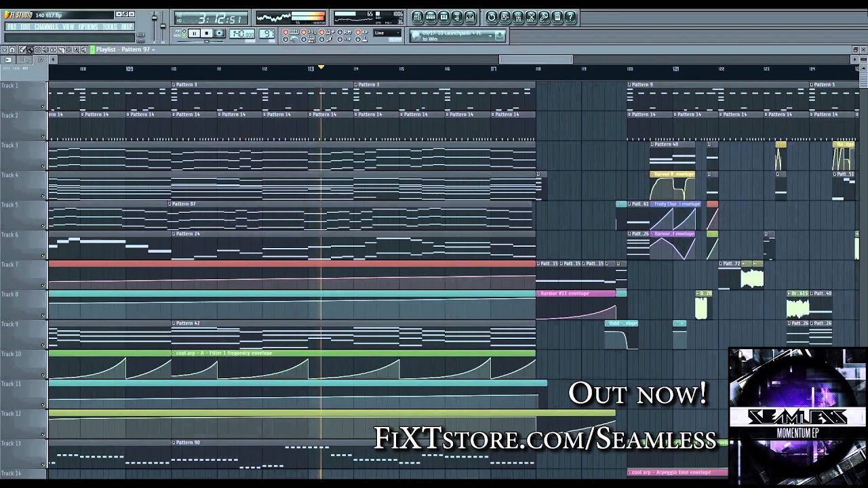Viewport: 868px width, 488px height.
Task: Open the audio editor scissors icon
Action: (x=531, y=17)
